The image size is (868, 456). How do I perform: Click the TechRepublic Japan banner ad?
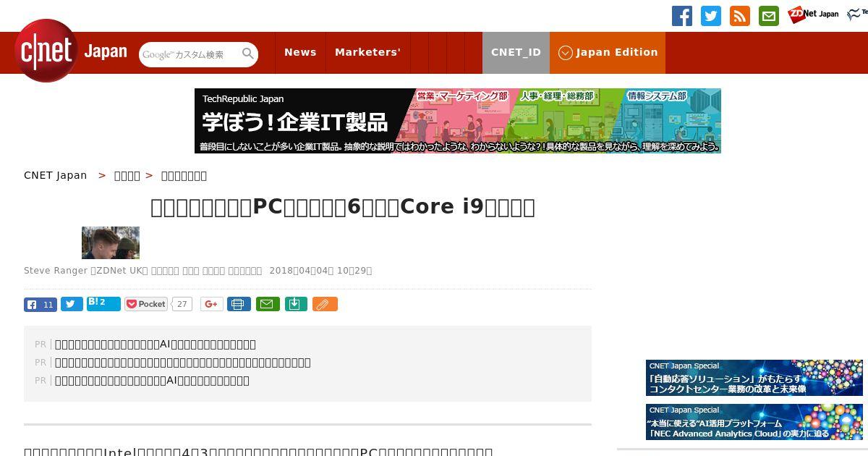coord(458,121)
